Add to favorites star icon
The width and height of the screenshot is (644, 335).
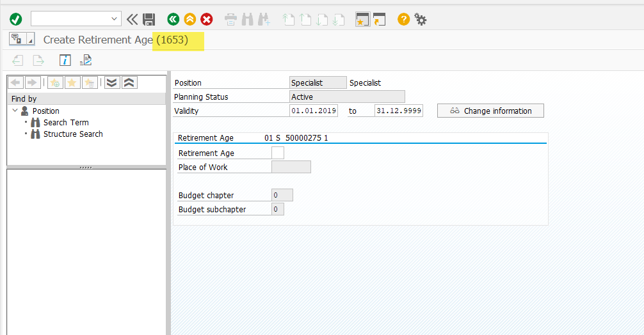pyautogui.click(x=55, y=82)
